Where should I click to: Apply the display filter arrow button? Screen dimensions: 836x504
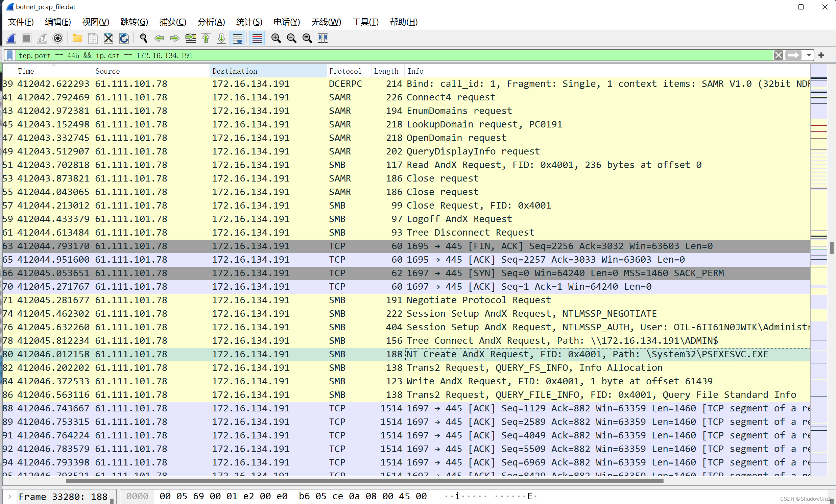(794, 55)
